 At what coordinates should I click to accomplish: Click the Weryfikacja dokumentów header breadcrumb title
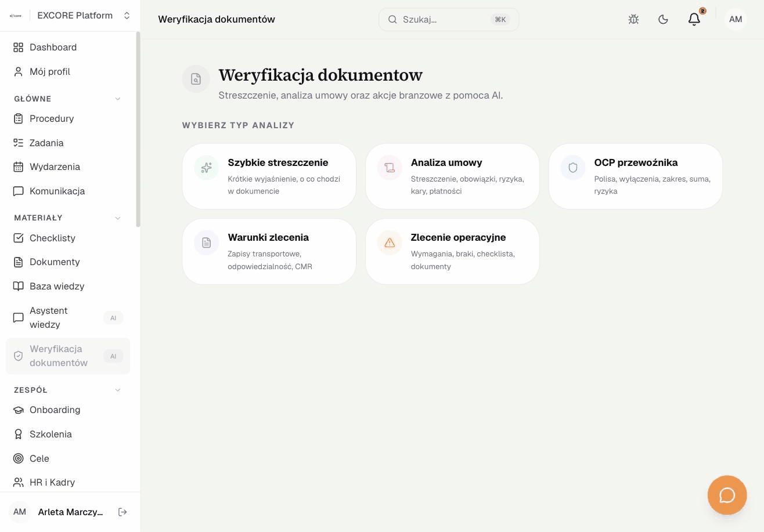[x=217, y=20]
